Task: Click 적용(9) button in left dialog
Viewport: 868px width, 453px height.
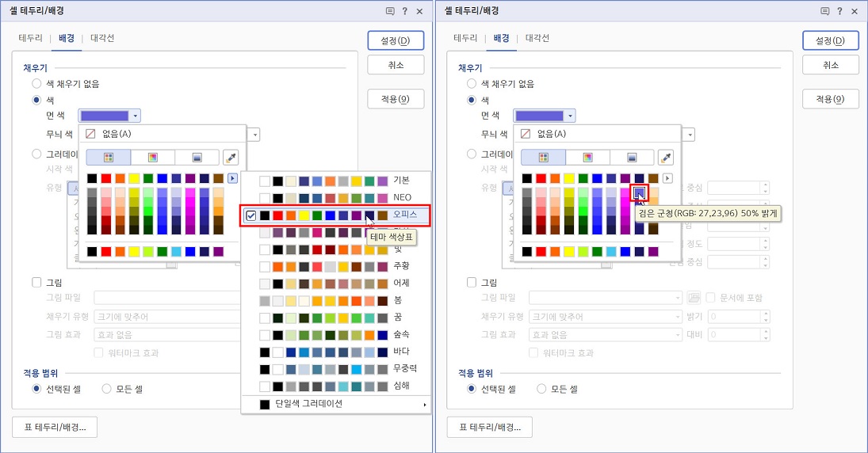Action: [396, 99]
